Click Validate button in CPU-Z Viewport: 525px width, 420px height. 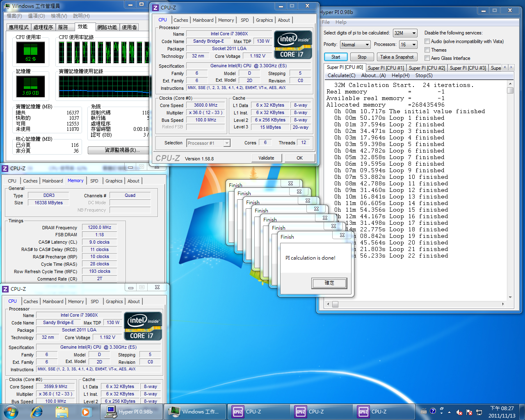(266, 158)
